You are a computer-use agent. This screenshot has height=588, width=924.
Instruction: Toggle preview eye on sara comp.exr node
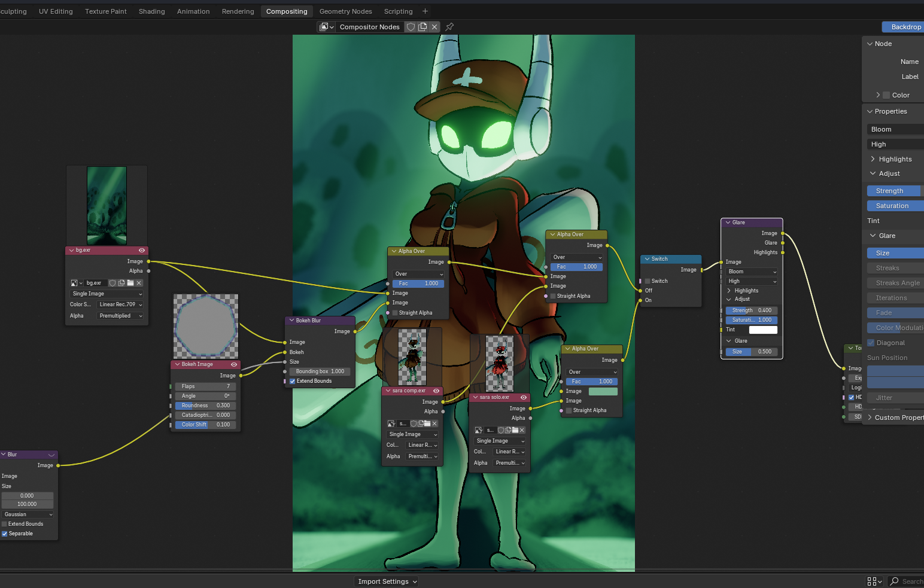[x=436, y=391]
